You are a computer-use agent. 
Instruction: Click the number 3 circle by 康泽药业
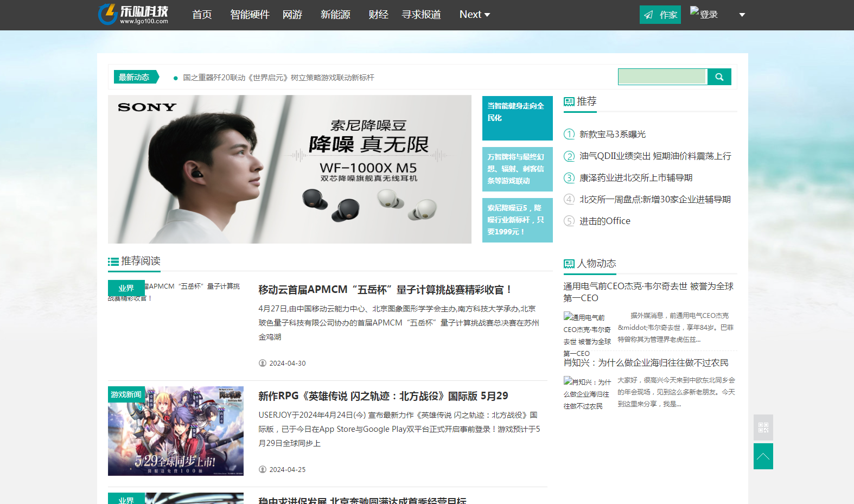click(x=569, y=177)
